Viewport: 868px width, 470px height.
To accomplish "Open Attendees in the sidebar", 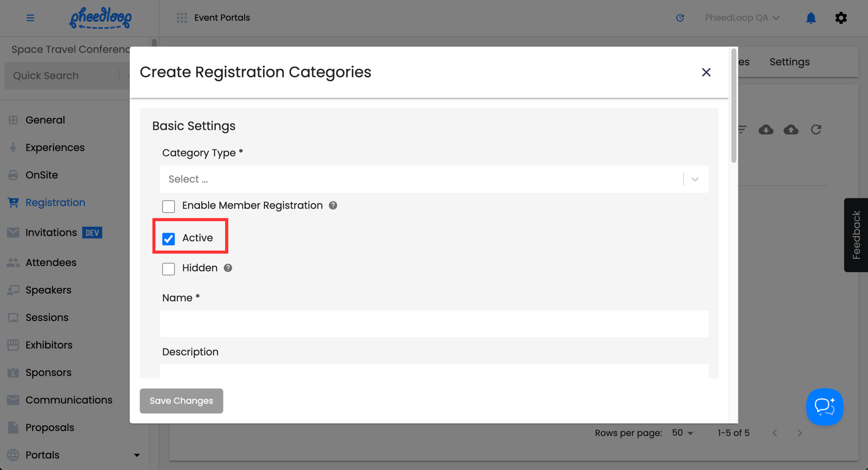I will tap(51, 263).
